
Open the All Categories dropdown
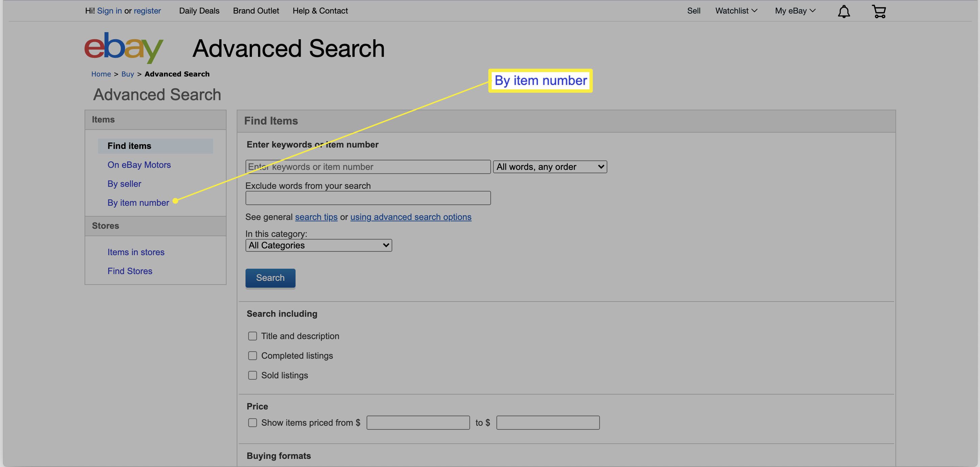pos(319,245)
